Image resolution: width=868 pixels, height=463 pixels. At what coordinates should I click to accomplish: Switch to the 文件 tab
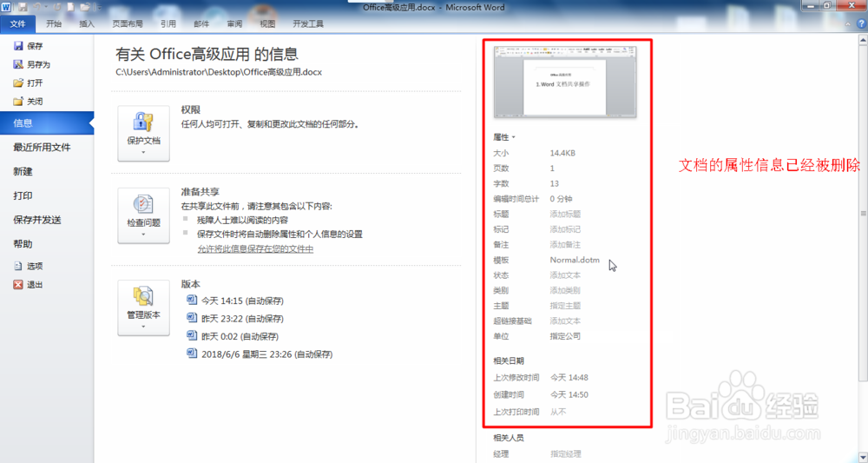[17, 23]
